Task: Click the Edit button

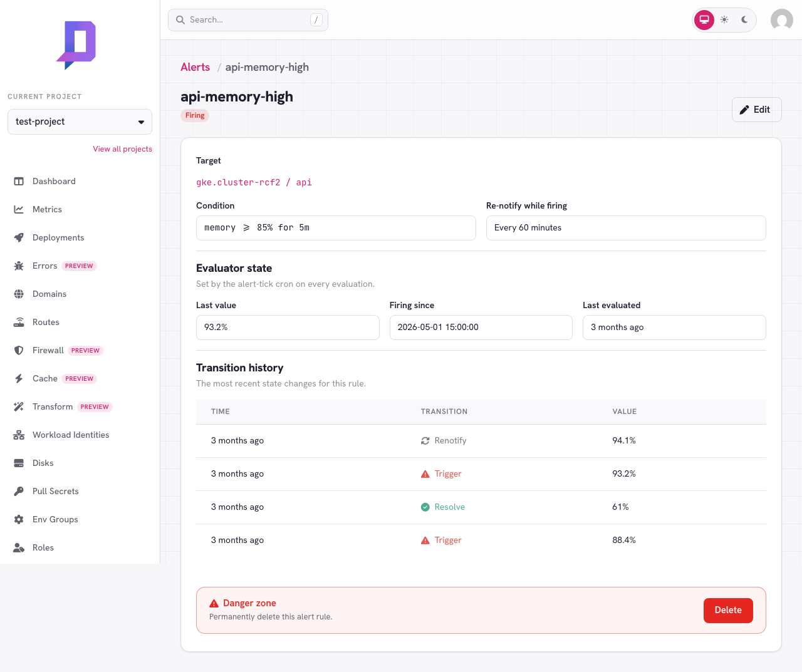Action: 756,110
